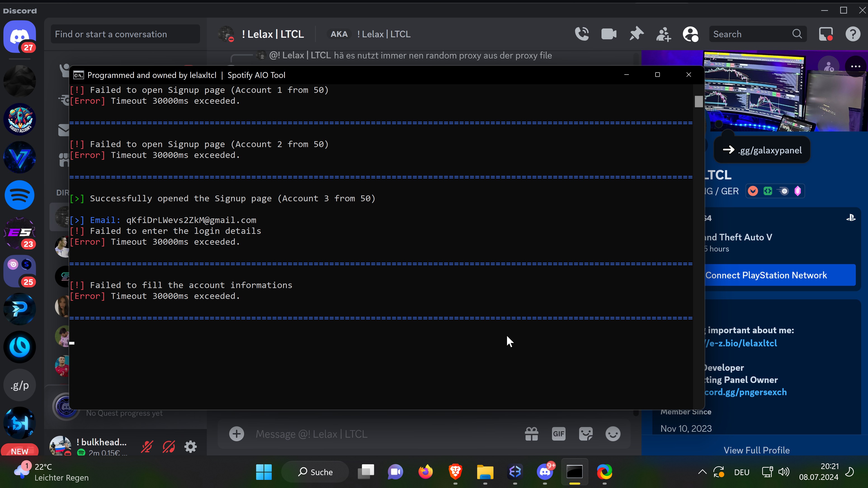Open the message attachment plus menu
Image resolution: width=868 pixels, height=488 pixels.
[236, 434]
